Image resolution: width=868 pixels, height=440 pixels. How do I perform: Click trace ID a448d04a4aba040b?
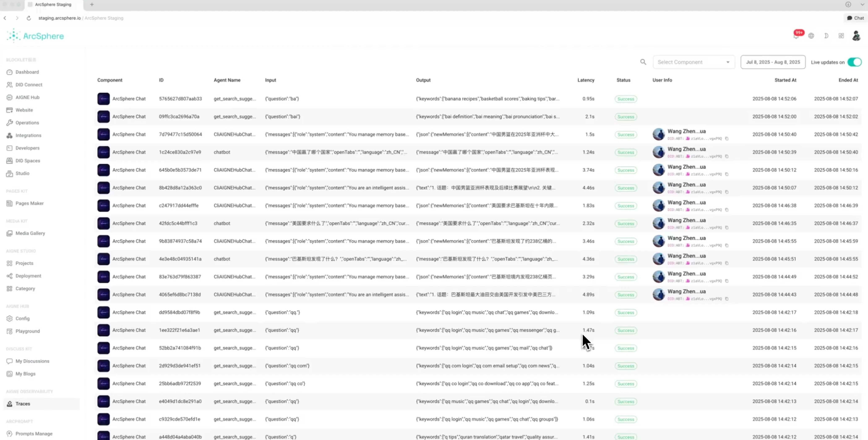click(180, 437)
